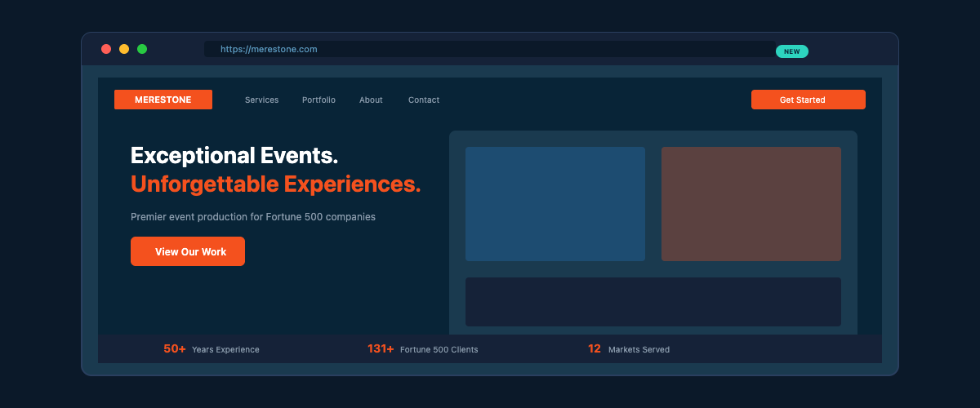This screenshot has width=980, height=408.
Task: Focus the merestone.com address bar
Action: click(490, 49)
